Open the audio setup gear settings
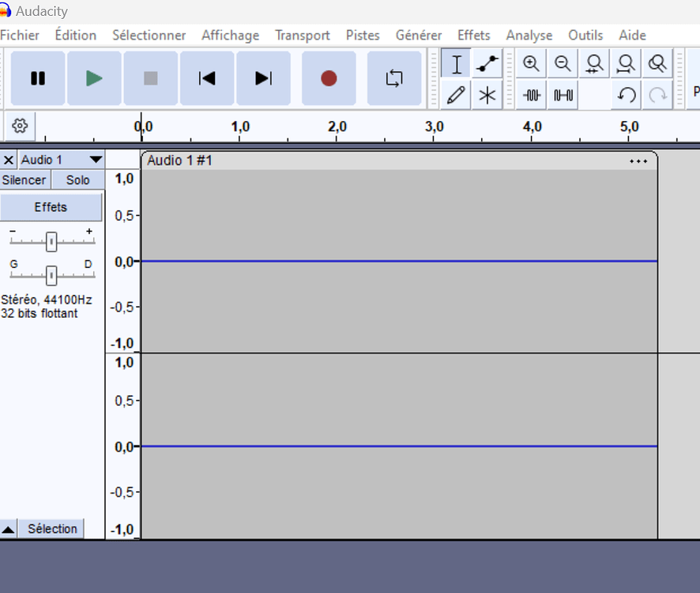Screen dimensions: 700x593 (20, 127)
